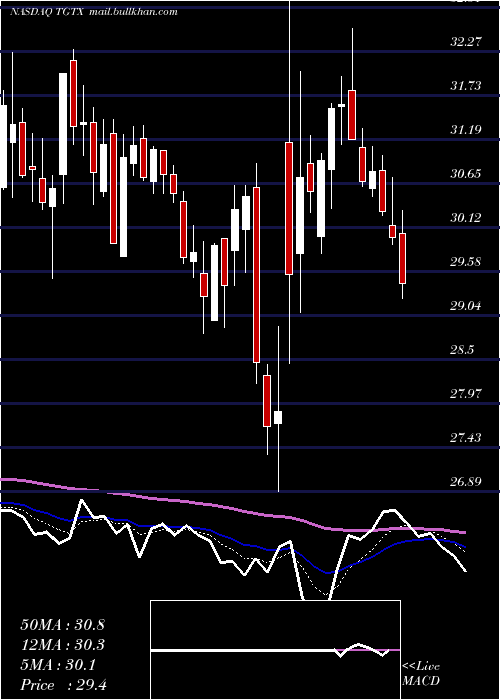The width and height of the screenshot is (500, 700).
Task: Click the 31.19 price axis label
Action: click(x=466, y=130)
